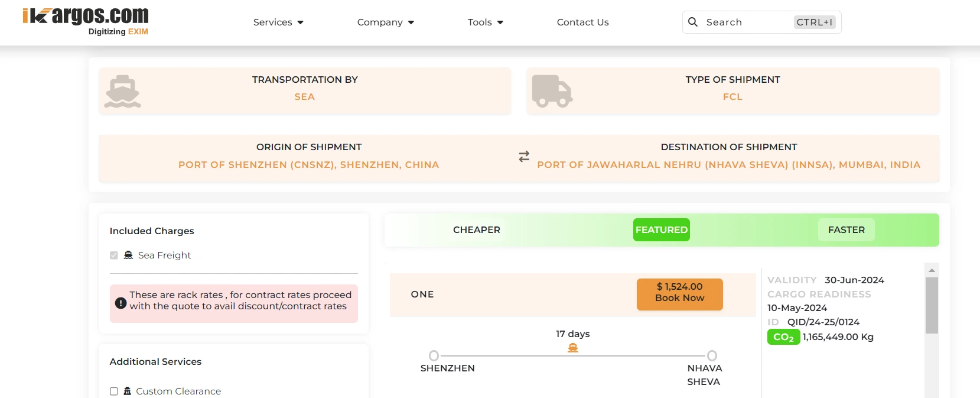This screenshot has width=980, height=398.
Task: Click the Shenzhen origin route point
Action: (434, 355)
